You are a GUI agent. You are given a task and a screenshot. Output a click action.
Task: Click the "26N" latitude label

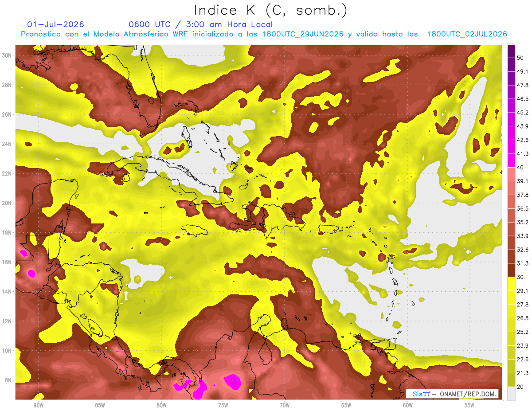7,114
